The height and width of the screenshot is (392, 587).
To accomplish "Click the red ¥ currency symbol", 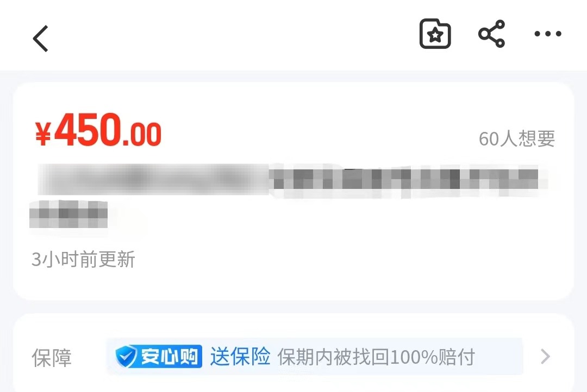I will pos(43,133).
